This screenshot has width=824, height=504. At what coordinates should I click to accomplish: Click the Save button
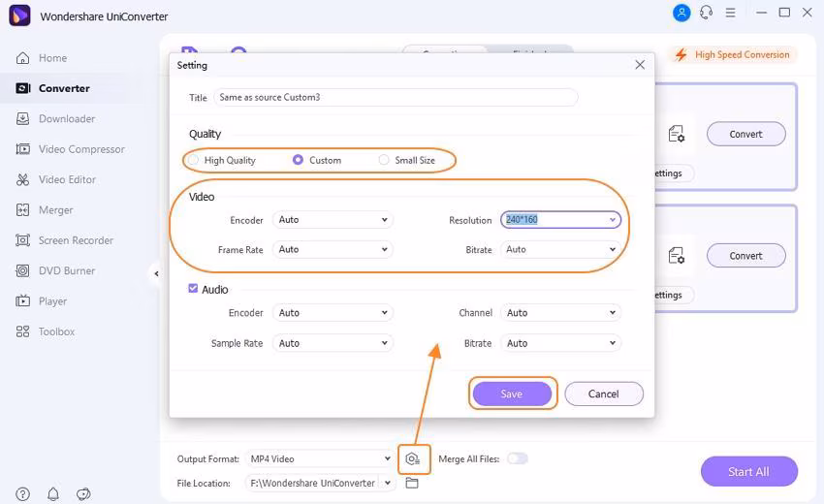tap(512, 394)
